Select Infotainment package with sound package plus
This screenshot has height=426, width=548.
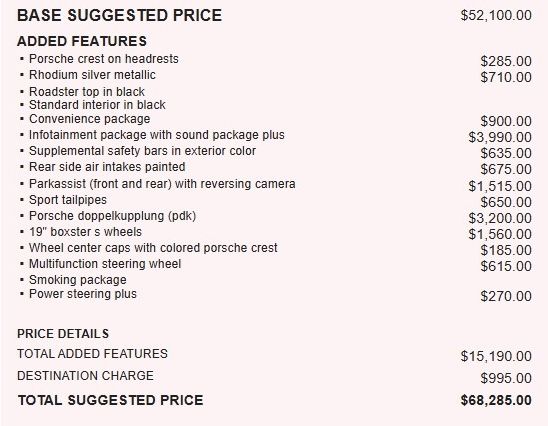(x=157, y=135)
